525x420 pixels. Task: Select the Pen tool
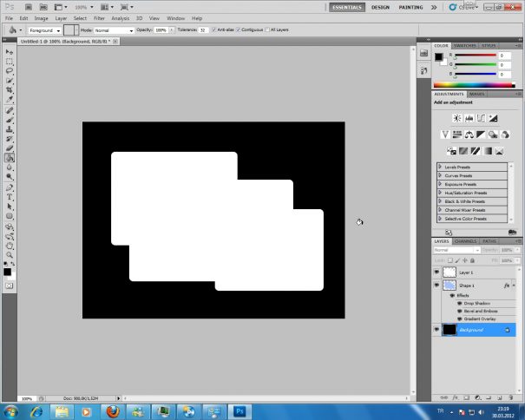click(x=10, y=187)
